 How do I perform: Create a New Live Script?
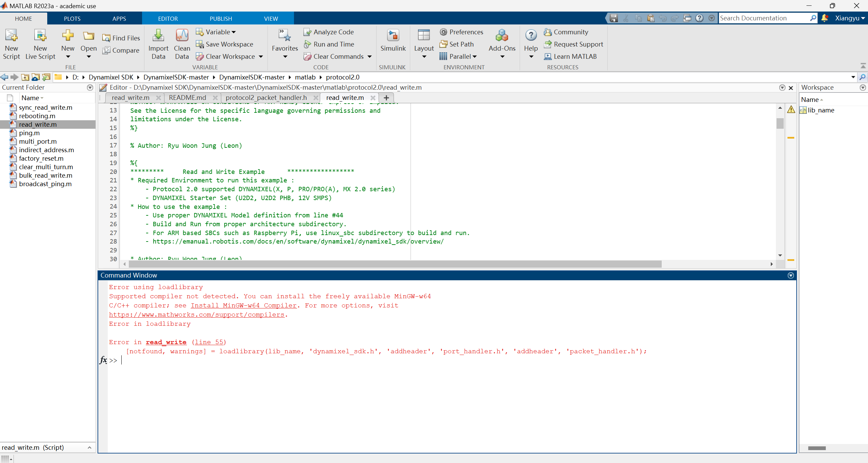[40, 44]
